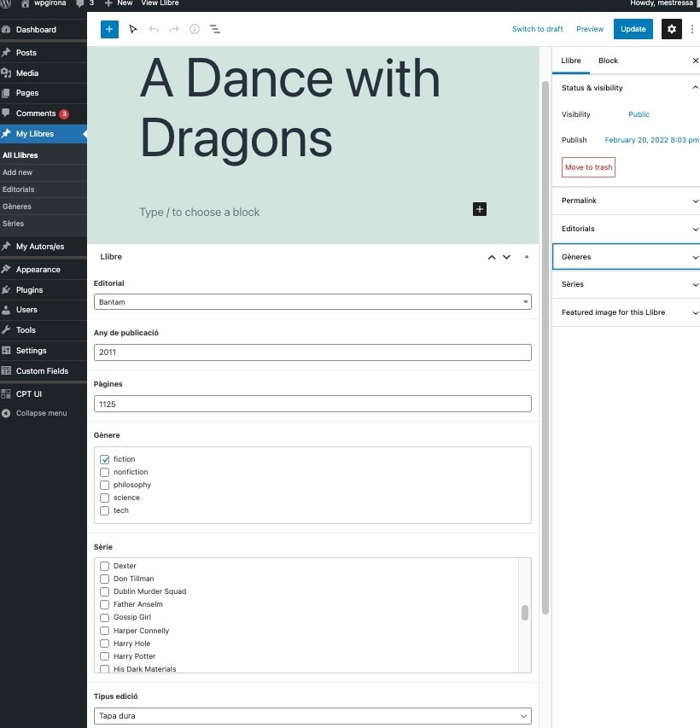Expand the Editorials panel
The height and width of the screenshot is (728, 700).
pos(626,229)
